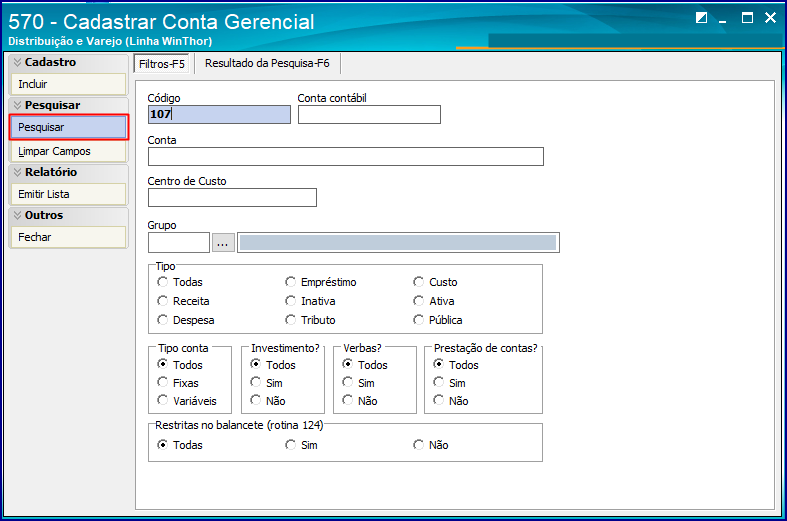Image resolution: width=787 pixels, height=521 pixels.
Task: Switch to the Filtros-F5 tab
Action: pos(162,64)
